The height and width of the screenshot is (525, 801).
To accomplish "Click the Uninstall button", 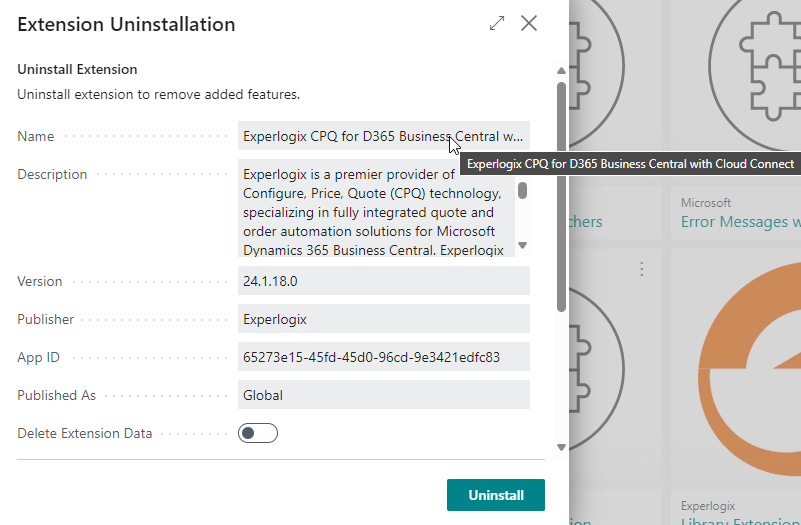I will click(496, 495).
